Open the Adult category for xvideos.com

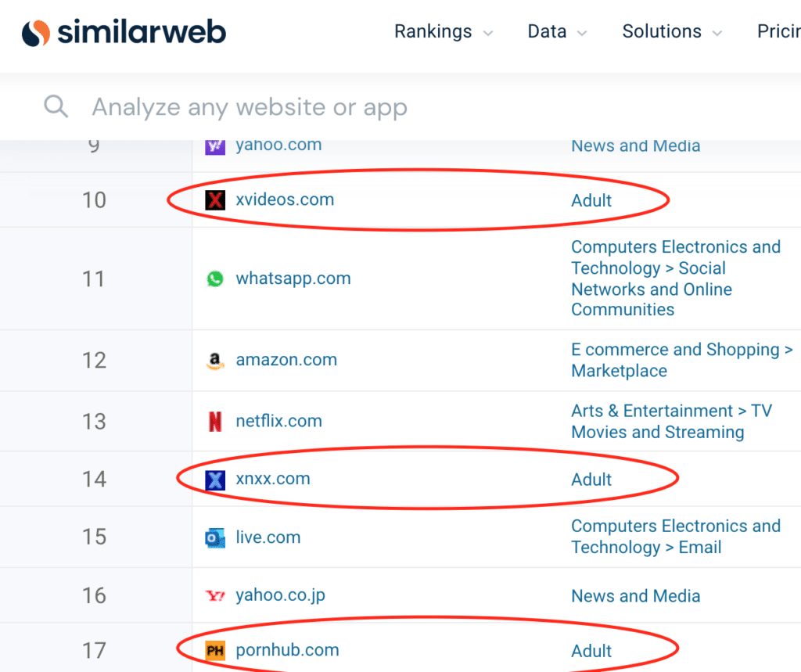point(591,200)
